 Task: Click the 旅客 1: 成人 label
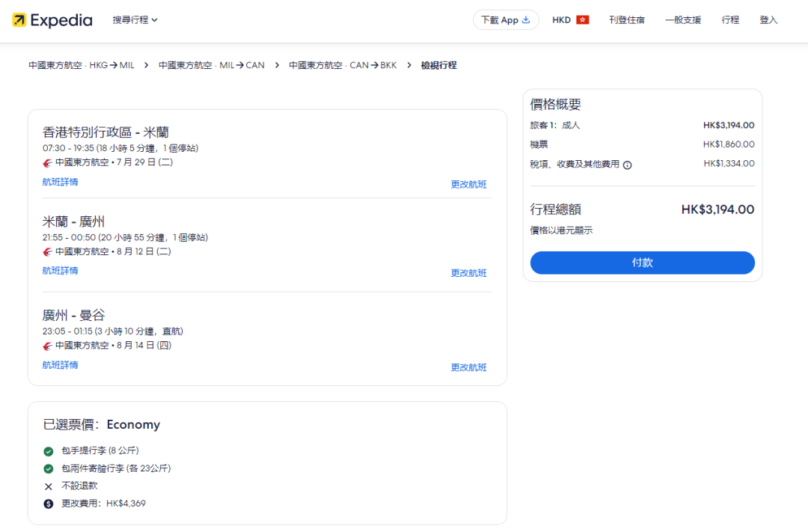555,125
